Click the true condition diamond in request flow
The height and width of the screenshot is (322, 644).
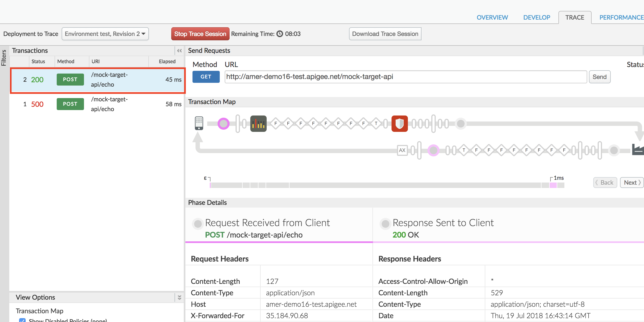pyautogui.click(x=376, y=124)
